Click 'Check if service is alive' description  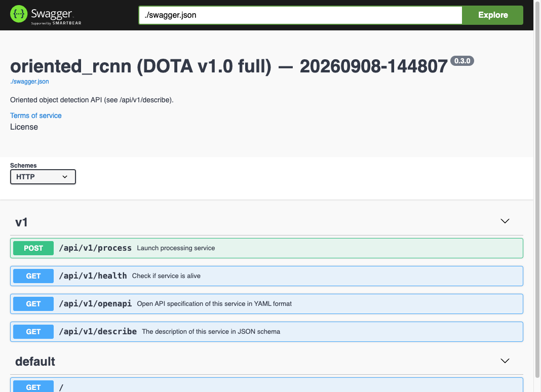coord(166,276)
